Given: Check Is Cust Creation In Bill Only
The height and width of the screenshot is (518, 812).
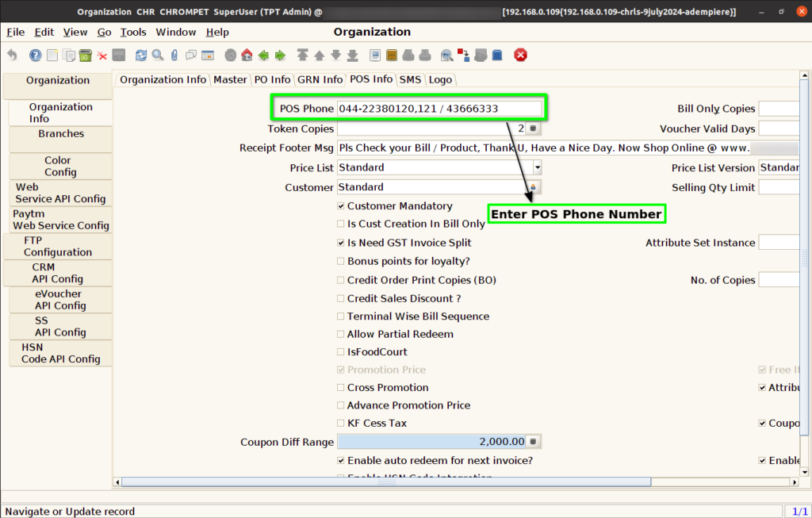Looking at the screenshot, I should 341,224.
